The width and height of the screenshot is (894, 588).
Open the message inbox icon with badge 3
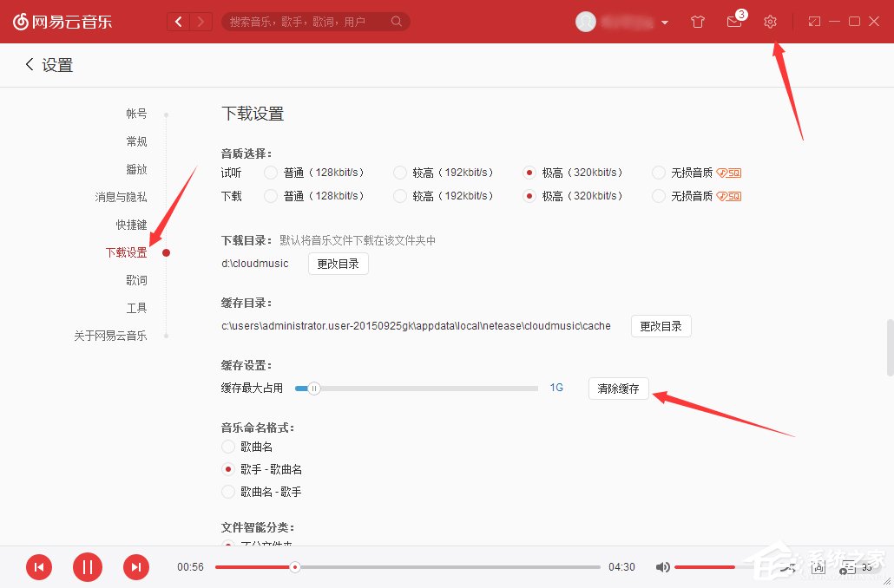pyautogui.click(x=733, y=21)
